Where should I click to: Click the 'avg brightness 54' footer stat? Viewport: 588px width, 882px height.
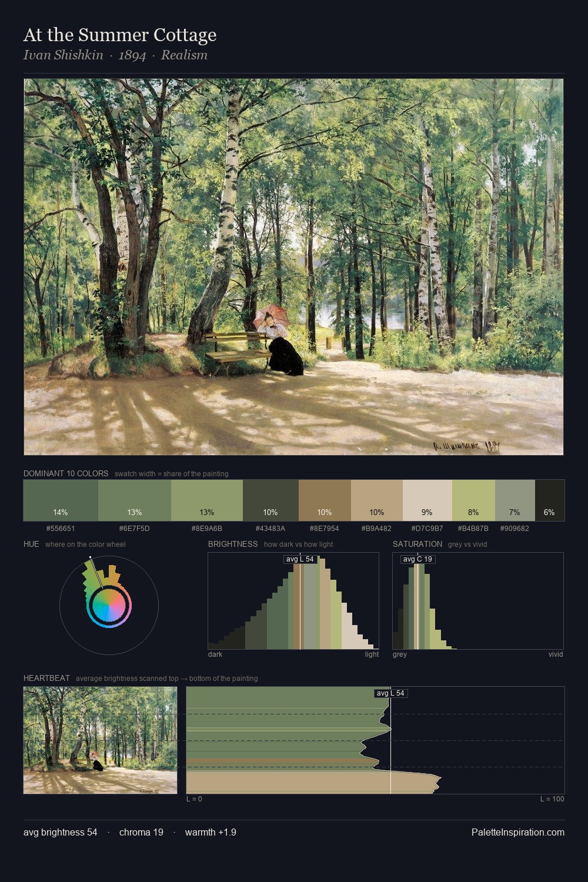click(x=61, y=832)
